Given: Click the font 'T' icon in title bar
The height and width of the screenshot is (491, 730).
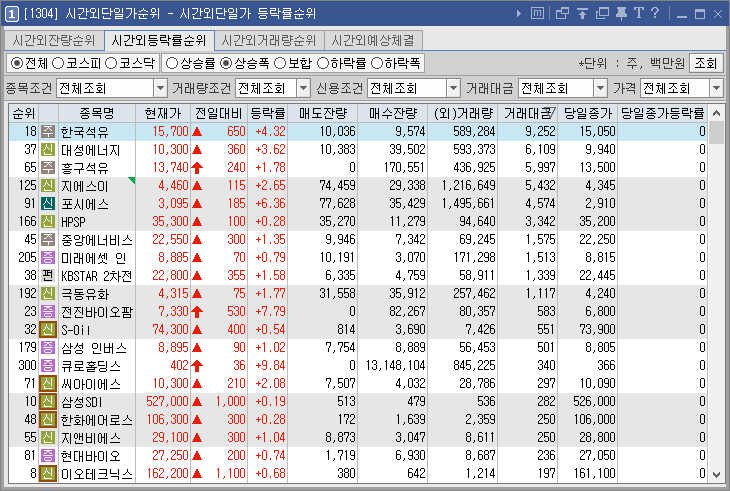Looking at the screenshot, I should 639,13.
